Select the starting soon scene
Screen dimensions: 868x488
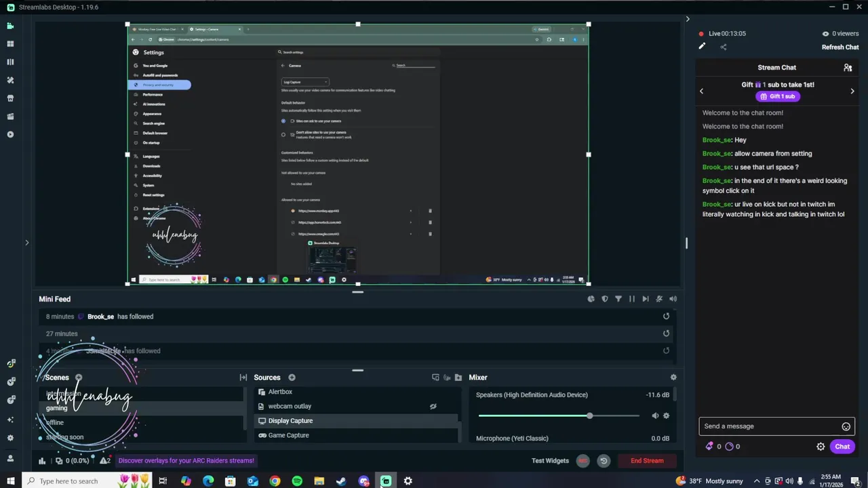pos(142,437)
